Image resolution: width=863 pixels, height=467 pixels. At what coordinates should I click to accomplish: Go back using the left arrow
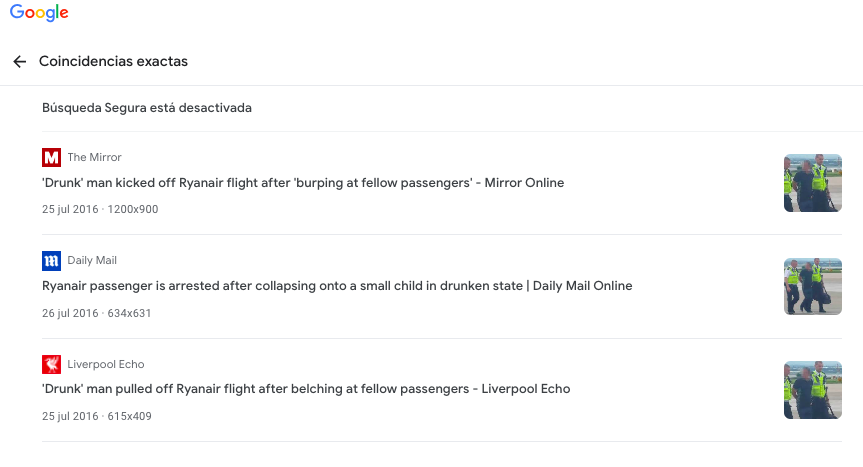[x=20, y=62]
